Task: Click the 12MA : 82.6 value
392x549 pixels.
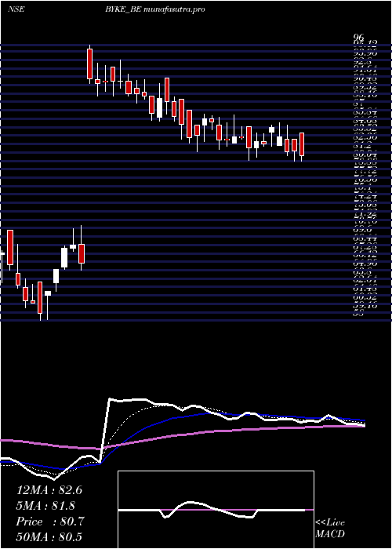Action: [49, 490]
